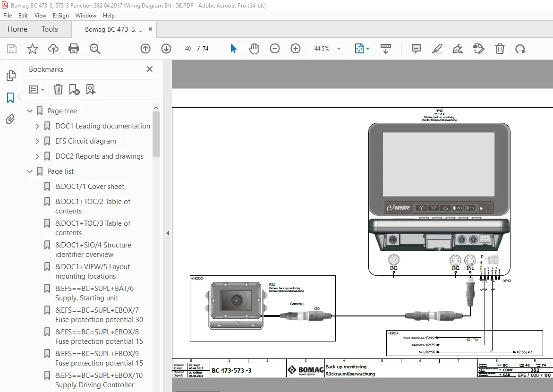Screen dimensions: 553x392
Task: Open Supply Driving Controller bookmark
Action: pyautogui.click(x=99, y=380)
